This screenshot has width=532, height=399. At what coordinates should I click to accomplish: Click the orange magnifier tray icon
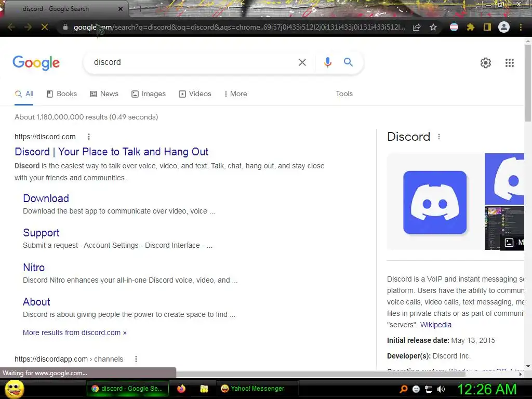pyautogui.click(x=403, y=389)
